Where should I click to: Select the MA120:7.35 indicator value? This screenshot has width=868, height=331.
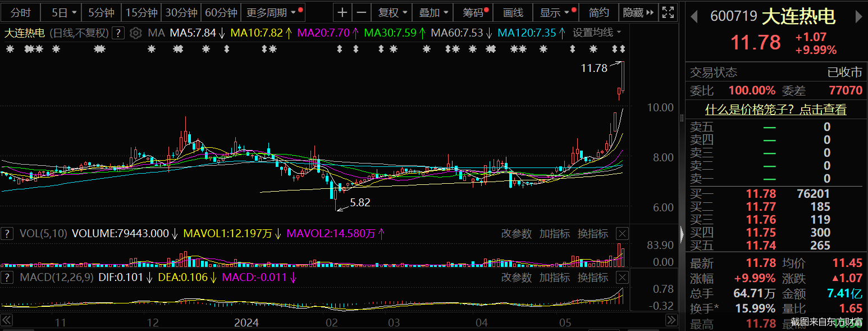531,33
